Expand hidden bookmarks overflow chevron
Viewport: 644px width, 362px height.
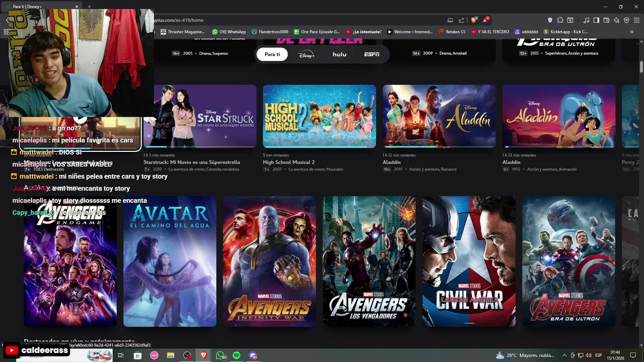click(x=632, y=32)
